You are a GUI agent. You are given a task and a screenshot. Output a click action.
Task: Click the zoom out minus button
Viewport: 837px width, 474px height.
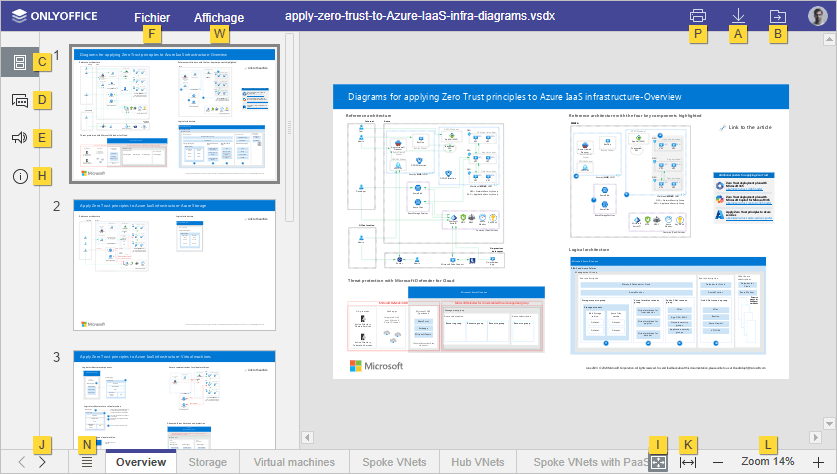[718, 463]
